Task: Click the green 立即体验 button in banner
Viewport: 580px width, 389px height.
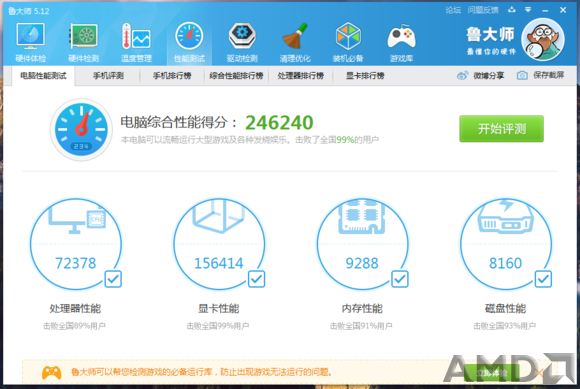Action: tap(492, 372)
